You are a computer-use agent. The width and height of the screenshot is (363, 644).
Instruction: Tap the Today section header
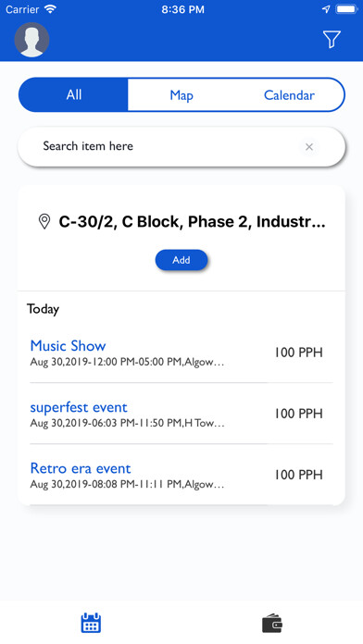43,309
